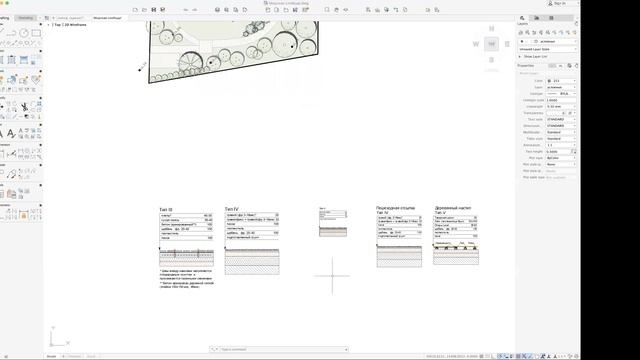Switch to the Мещеская слобода drawing tab

tap(107, 18)
